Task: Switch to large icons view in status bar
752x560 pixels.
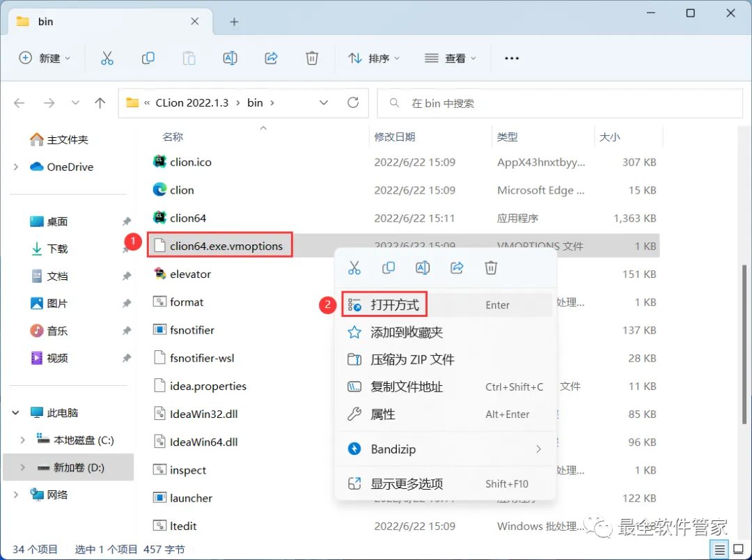Action: pyautogui.click(x=739, y=550)
